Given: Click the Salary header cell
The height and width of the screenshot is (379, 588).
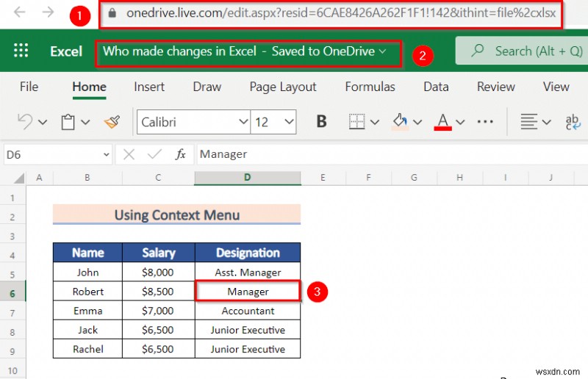Looking at the screenshot, I should click(159, 253).
